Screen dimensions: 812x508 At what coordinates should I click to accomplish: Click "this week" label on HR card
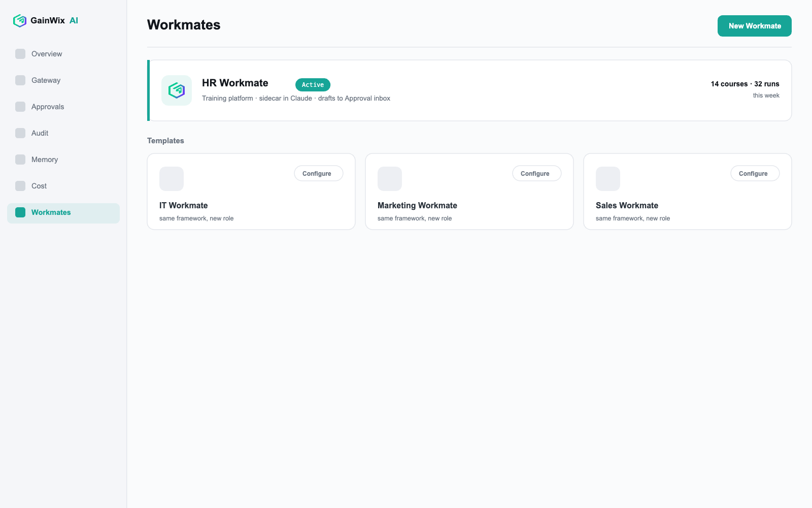tap(766, 96)
